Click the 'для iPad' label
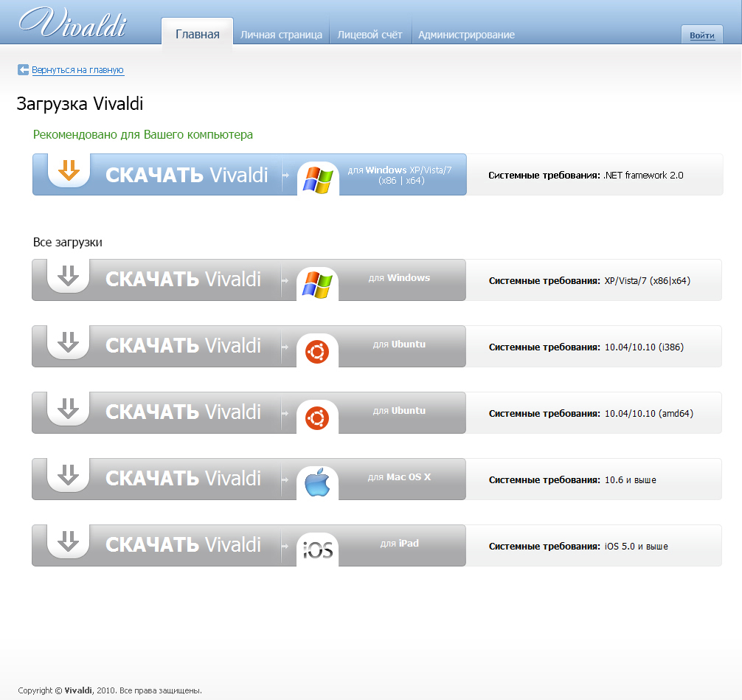 pos(399,543)
